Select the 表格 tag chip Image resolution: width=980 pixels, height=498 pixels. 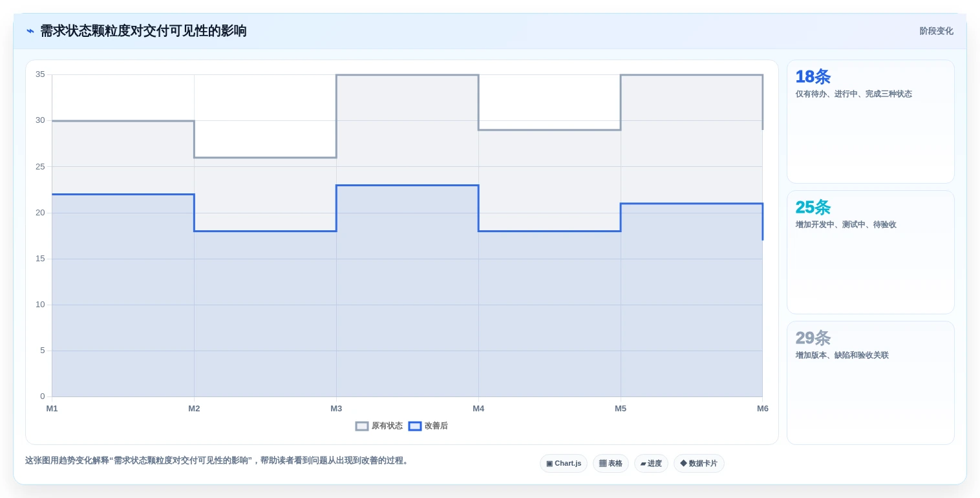(x=611, y=463)
